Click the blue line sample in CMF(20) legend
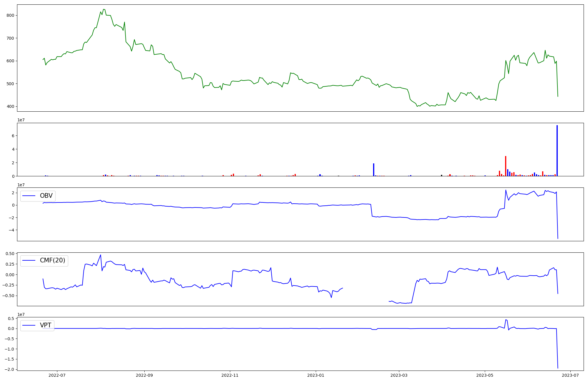588x382 pixels. click(x=29, y=260)
